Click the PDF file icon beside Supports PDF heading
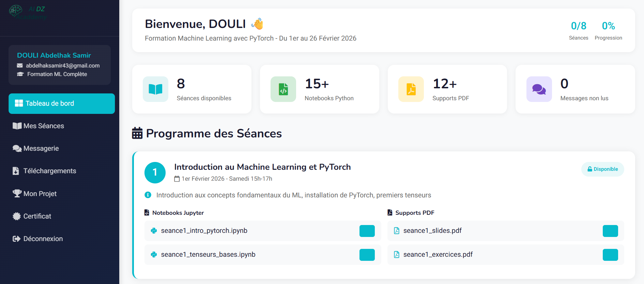Viewport: 644px width, 284px height. (x=390, y=212)
